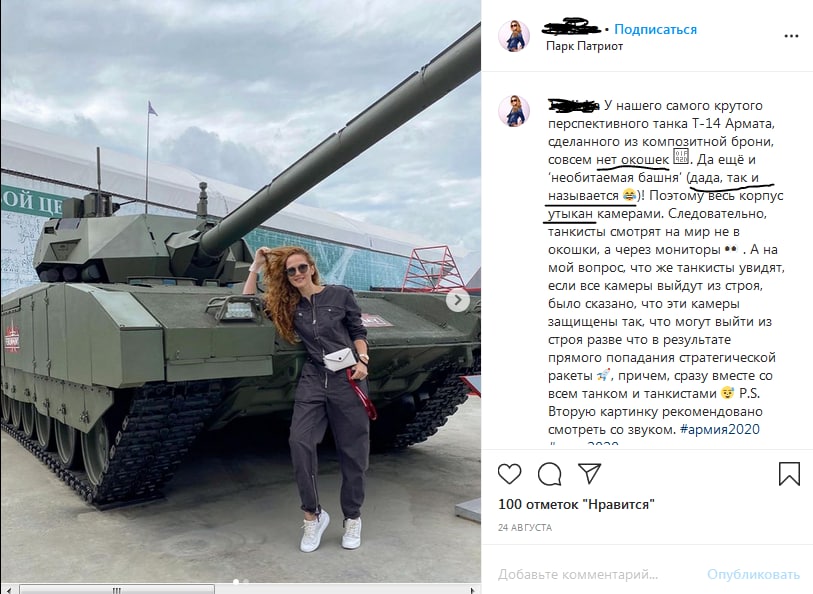Open the 24 августа post date
The width and height of the screenshot is (813, 594).
pyautogui.click(x=525, y=528)
